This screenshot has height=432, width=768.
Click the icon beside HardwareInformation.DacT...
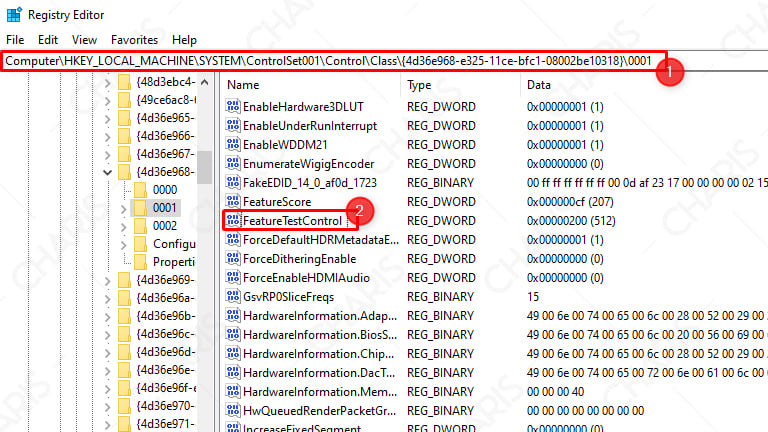[x=233, y=373]
